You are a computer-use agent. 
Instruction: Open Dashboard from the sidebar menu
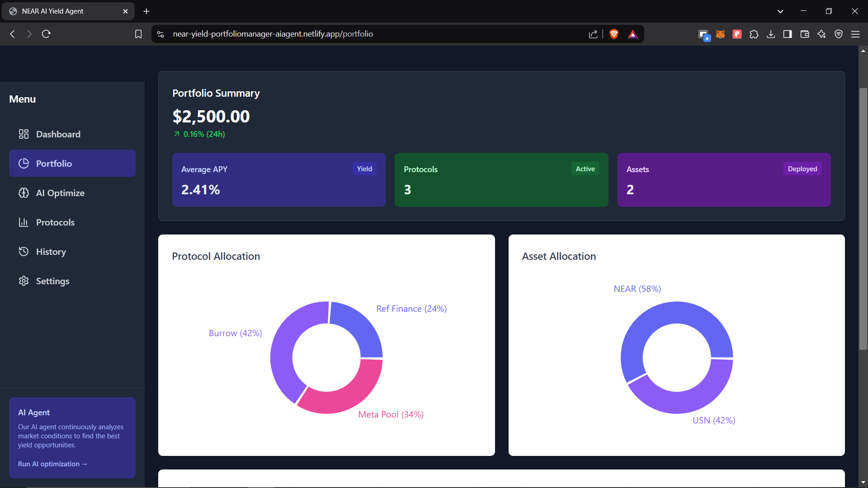pyautogui.click(x=58, y=134)
